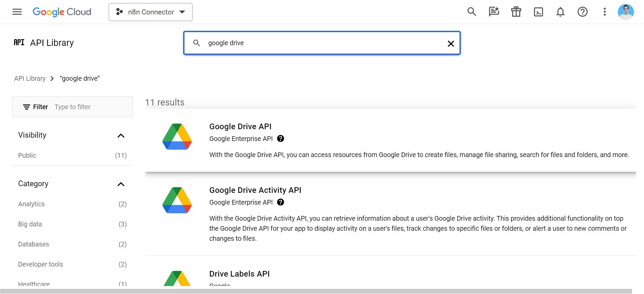The width and height of the screenshot is (644, 294).
Task: Filter by Public visibility
Action: [72, 155]
